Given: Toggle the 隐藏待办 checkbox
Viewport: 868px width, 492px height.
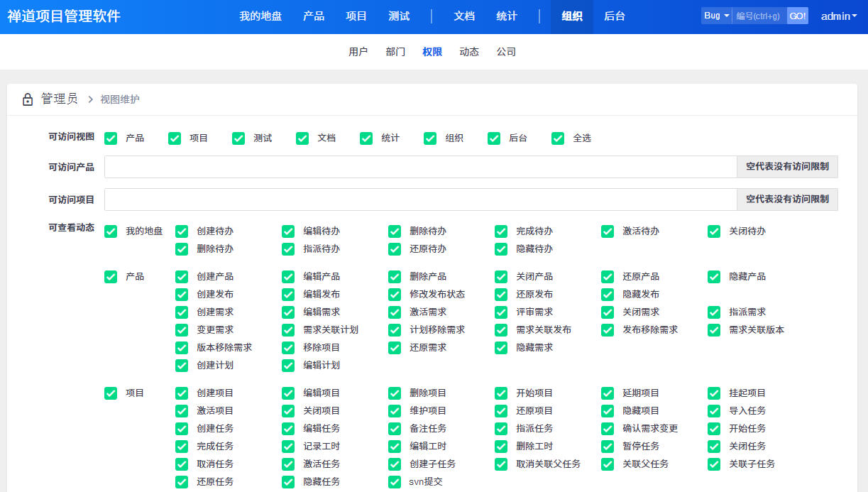Looking at the screenshot, I should 501,249.
